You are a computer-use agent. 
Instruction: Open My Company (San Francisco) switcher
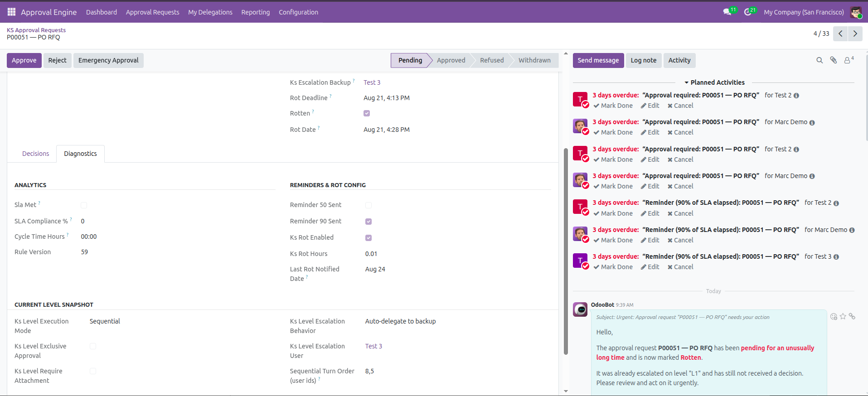click(x=804, y=12)
